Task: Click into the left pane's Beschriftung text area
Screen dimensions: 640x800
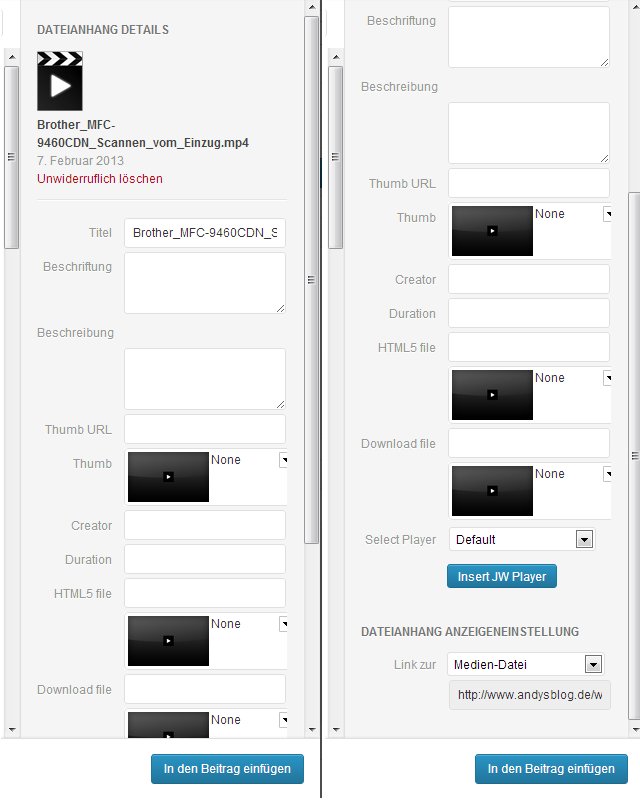Action: [x=205, y=282]
